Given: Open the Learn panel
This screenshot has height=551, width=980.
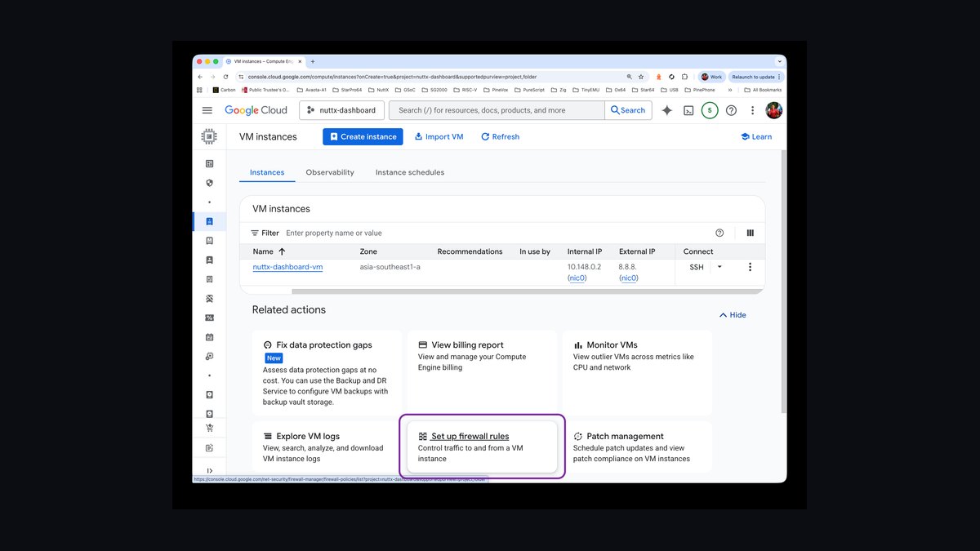Looking at the screenshot, I should point(756,136).
